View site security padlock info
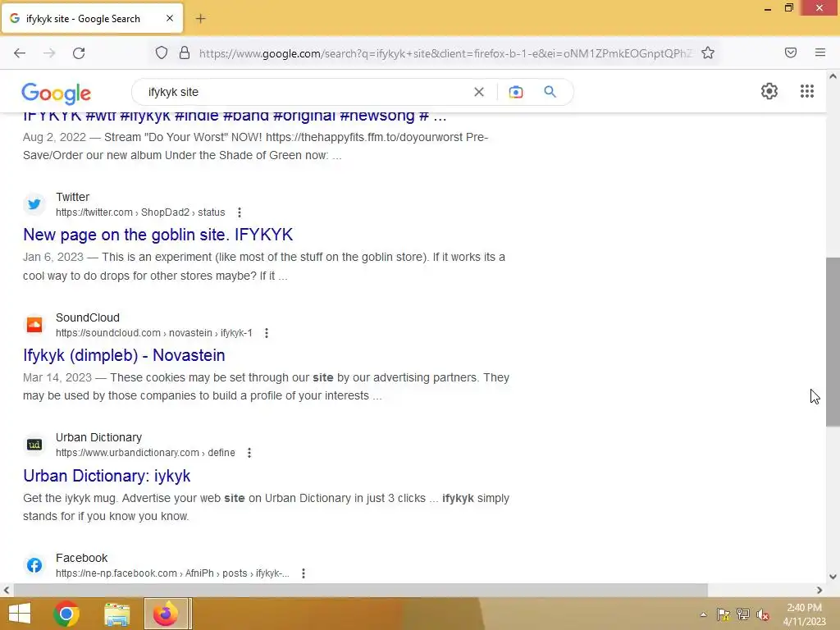 [x=185, y=52]
